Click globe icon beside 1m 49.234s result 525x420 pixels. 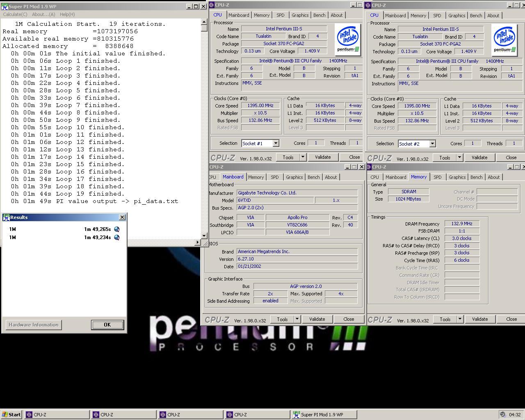(117, 237)
